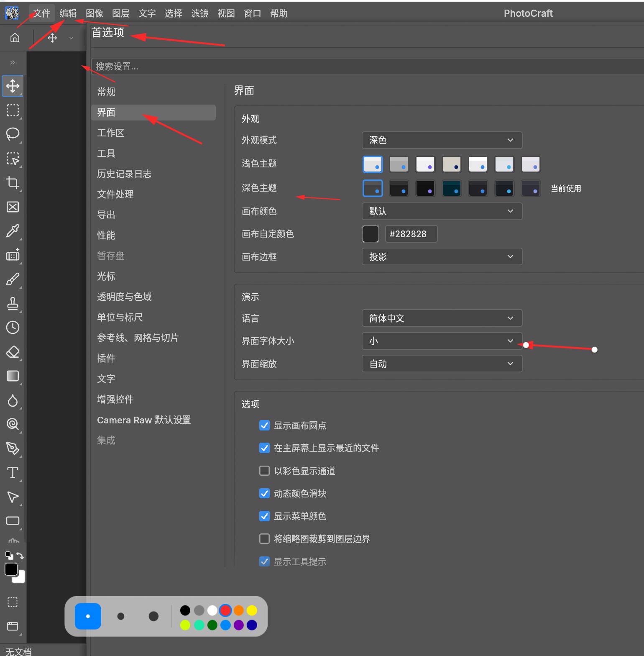Click the Home icon

15,38
